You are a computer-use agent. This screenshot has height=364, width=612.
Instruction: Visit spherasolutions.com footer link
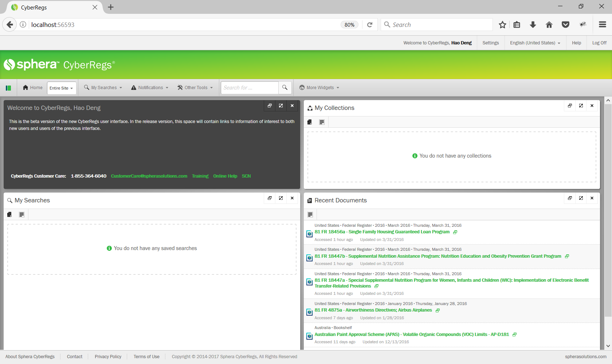click(x=586, y=357)
